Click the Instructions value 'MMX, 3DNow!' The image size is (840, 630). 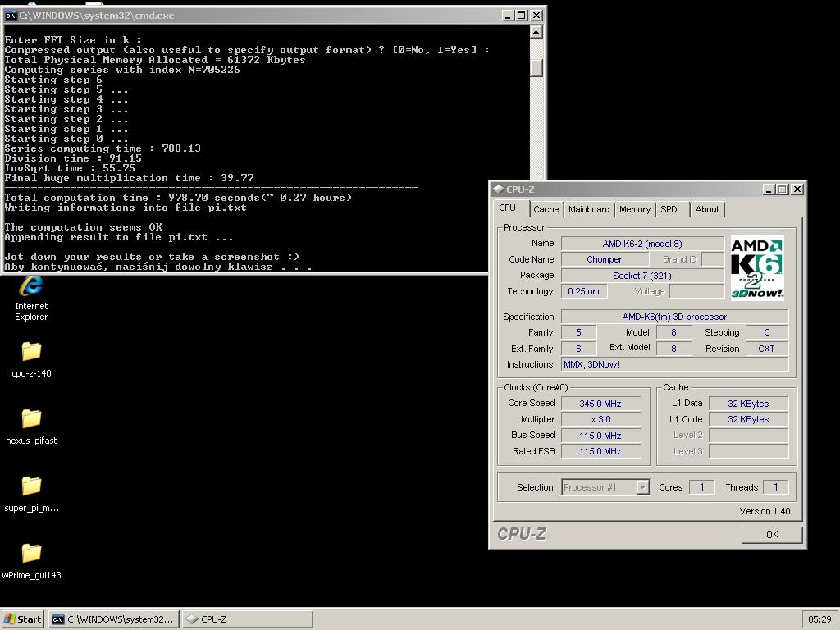coord(674,364)
